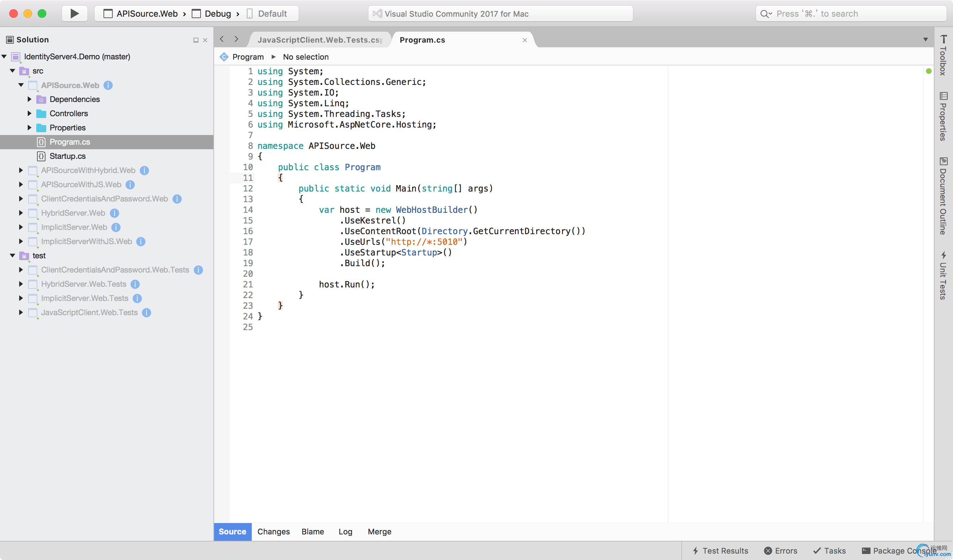953x560 pixels.
Task: Expand the Controllers folder
Action: point(29,113)
